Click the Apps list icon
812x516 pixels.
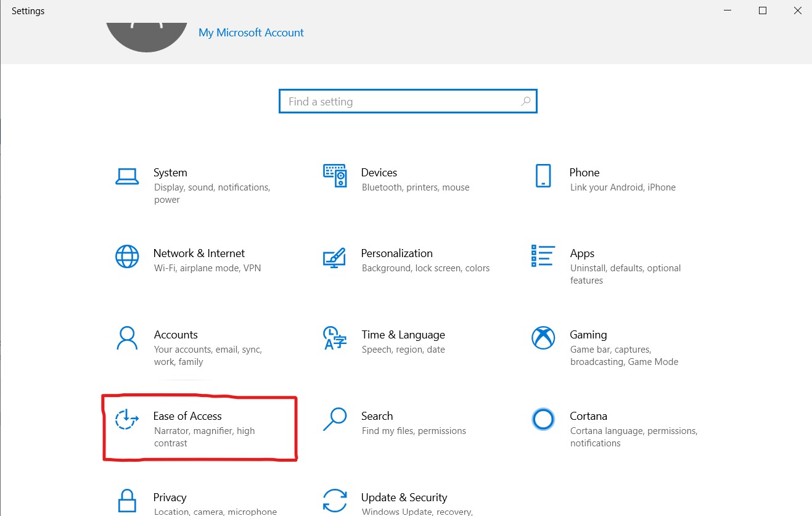(x=543, y=256)
